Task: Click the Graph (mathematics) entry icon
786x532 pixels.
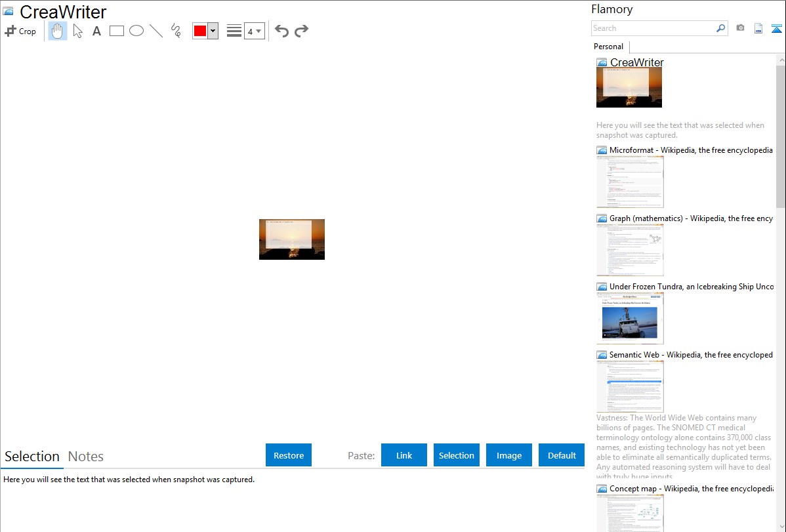Action: click(602, 218)
